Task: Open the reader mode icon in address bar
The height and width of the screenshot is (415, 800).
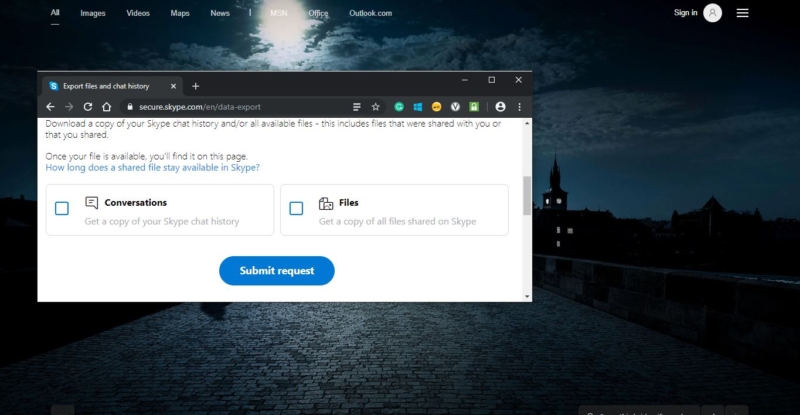Action: click(x=357, y=107)
